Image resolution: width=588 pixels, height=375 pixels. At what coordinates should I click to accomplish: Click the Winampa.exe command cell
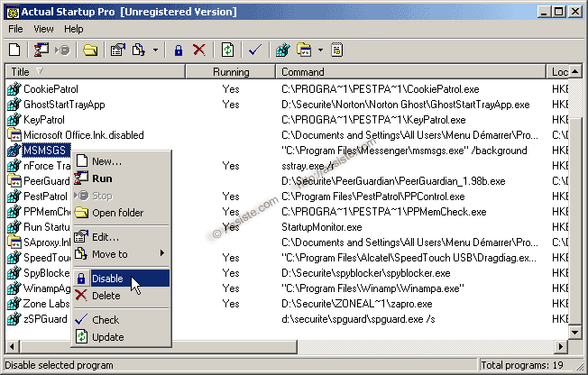372,288
